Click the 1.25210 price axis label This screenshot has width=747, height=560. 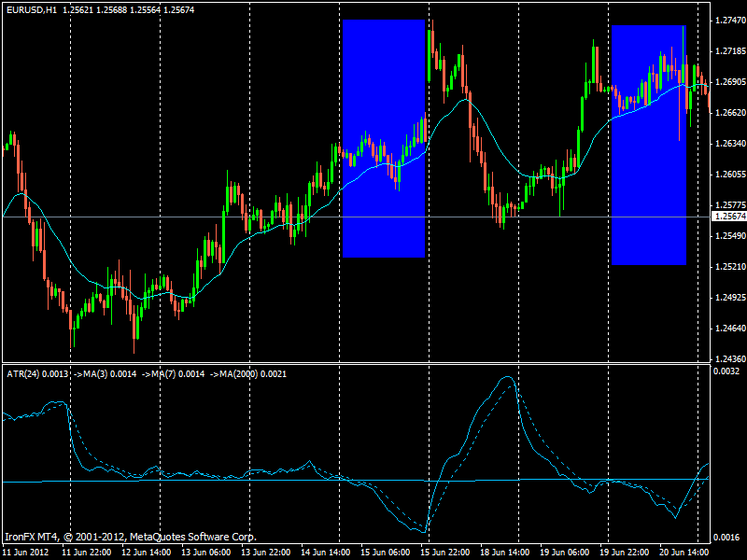(729, 267)
